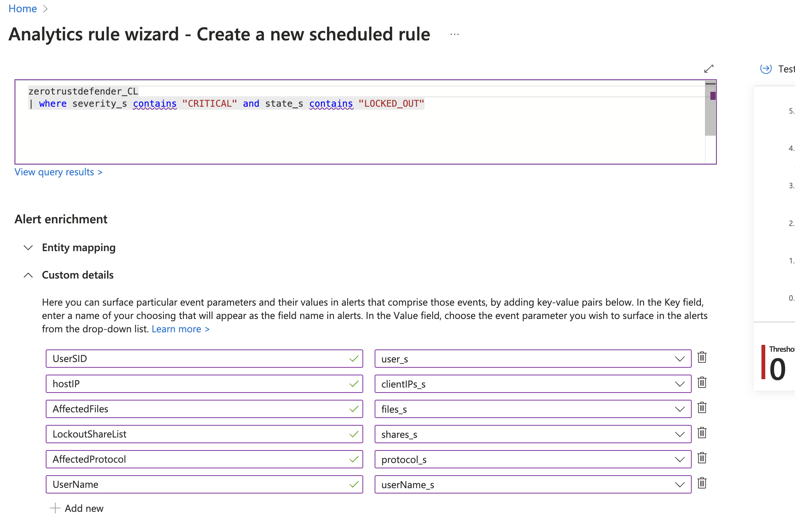Click Add new custom detail
This screenshot has height=532, width=795.
point(76,508)
